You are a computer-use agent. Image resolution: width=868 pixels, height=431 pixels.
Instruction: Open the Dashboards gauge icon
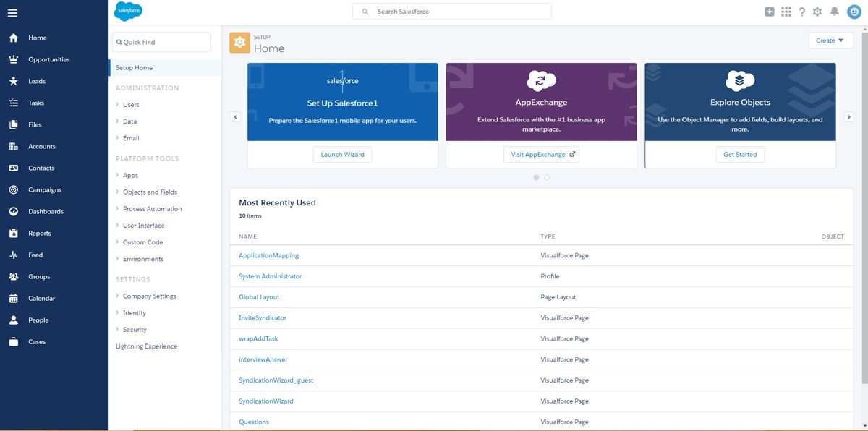pyautogui.click(x=13, y=211)
